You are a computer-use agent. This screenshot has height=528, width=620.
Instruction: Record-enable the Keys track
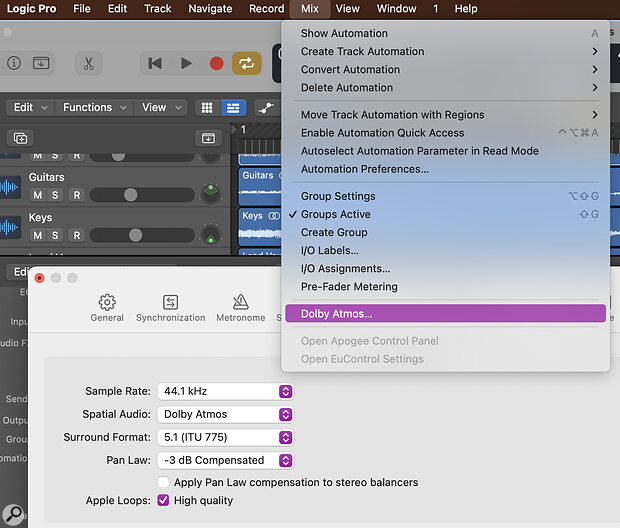(77, 235)
